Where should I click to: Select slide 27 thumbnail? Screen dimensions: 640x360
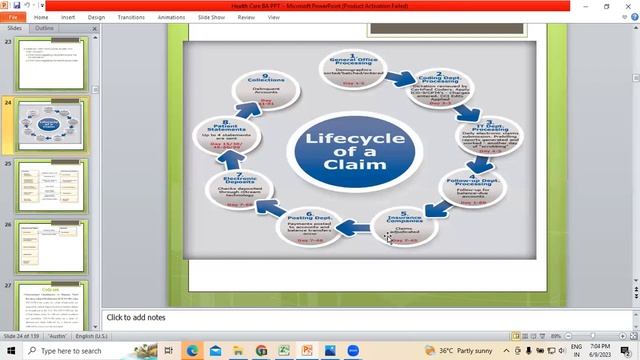pos(51,305)
